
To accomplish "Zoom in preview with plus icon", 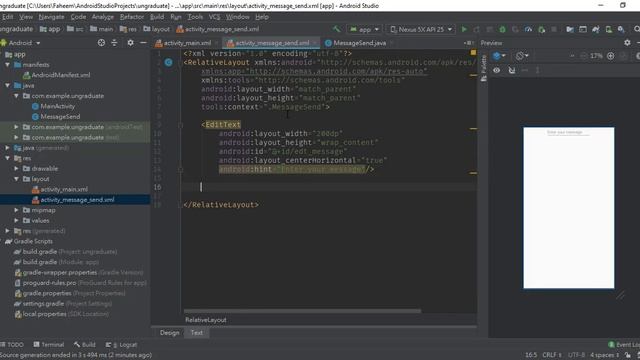I will tap(611, 56).
